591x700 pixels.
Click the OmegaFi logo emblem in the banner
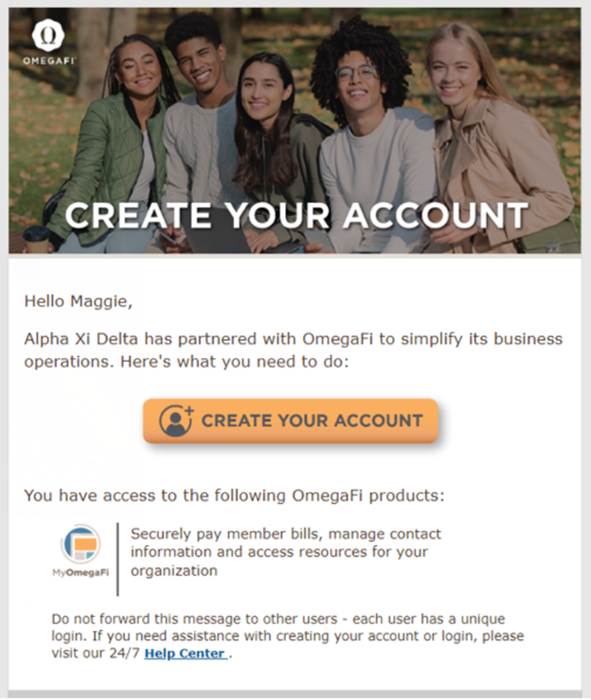coord(47,36)
